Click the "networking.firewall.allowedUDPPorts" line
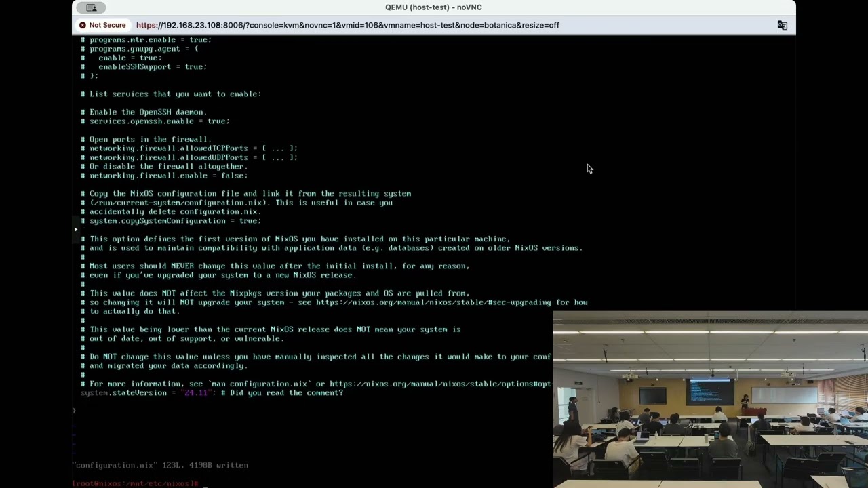 [189, 157]
